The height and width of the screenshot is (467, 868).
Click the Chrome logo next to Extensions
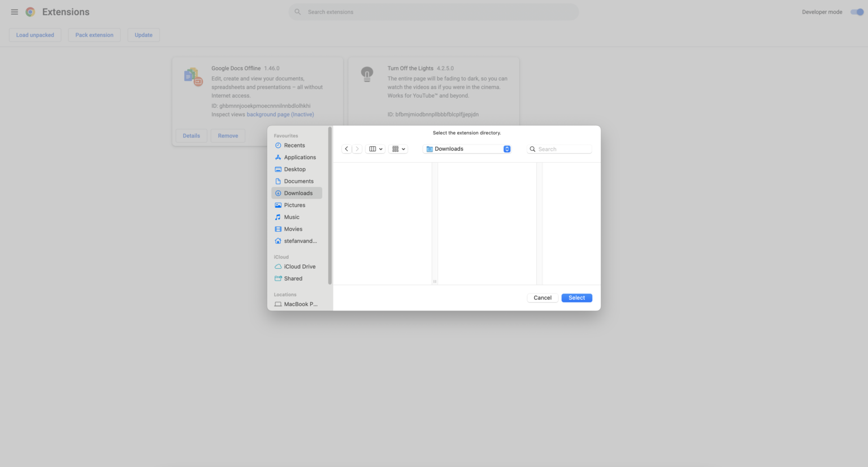[x=30, y=11]
